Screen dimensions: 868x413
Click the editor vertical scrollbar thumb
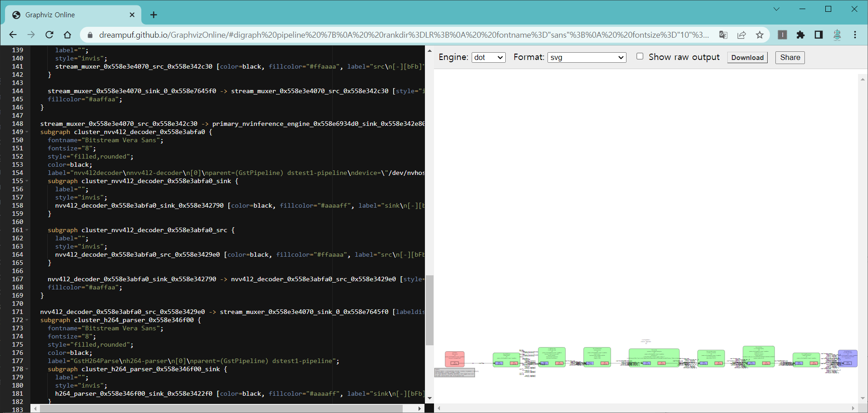429,310
